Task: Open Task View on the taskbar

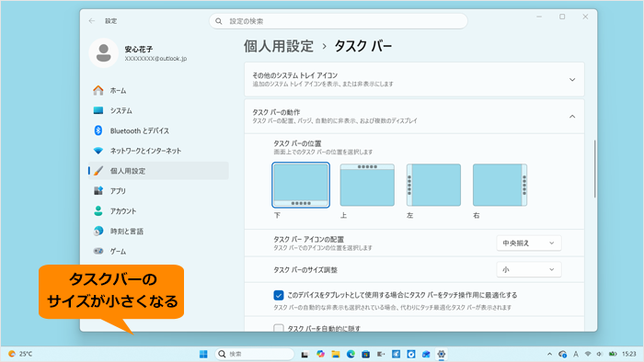Action: pyautogui.click(x=305, y=355)
